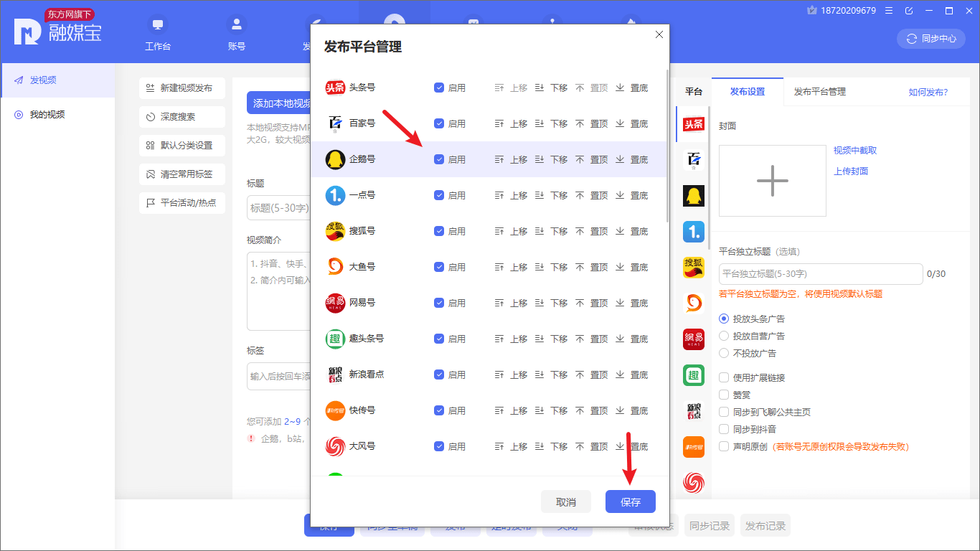Click 置底 for 头条号 row
This screenshot has height=551, width=980.
point(632,88)
